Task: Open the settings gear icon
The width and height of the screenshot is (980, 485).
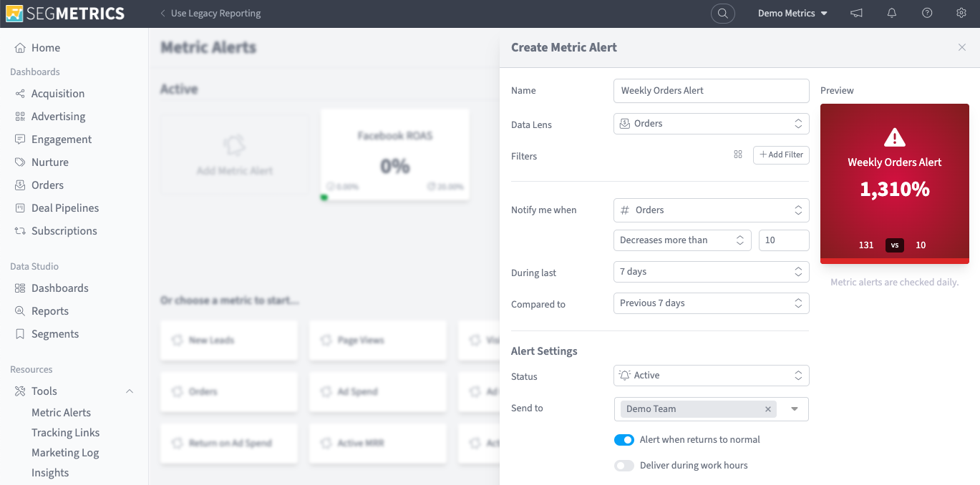Action: pos(961,13)
